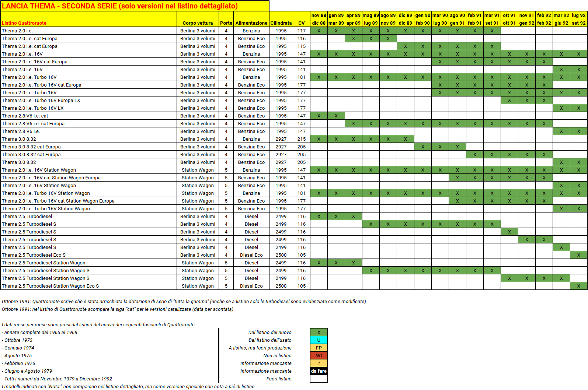Click the '- Agosto 1975' line
The height and width of the screenshot is (390, 588).
(17, 355)
